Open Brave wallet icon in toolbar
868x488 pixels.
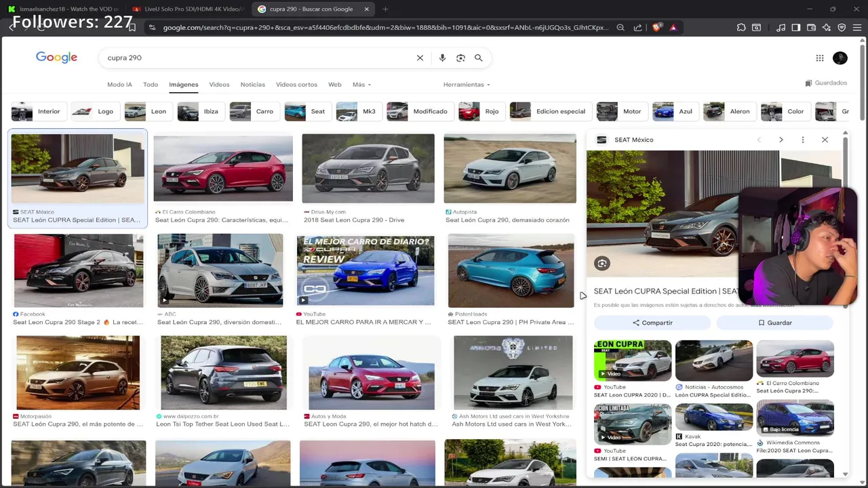point(812,28)
